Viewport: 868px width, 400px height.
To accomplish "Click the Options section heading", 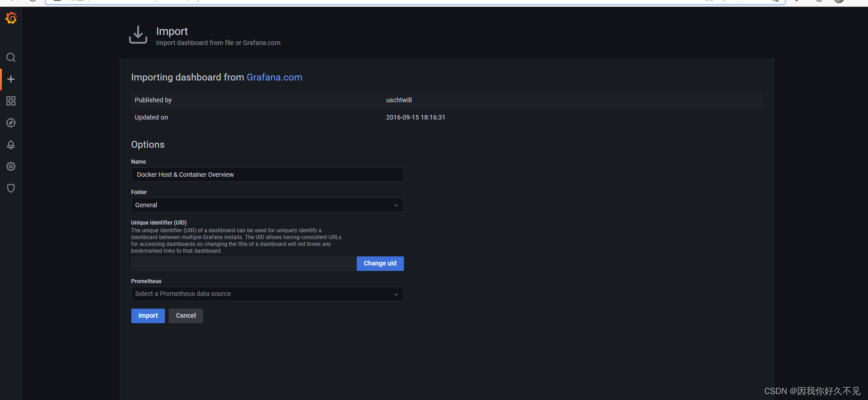I will coord(148,145).
